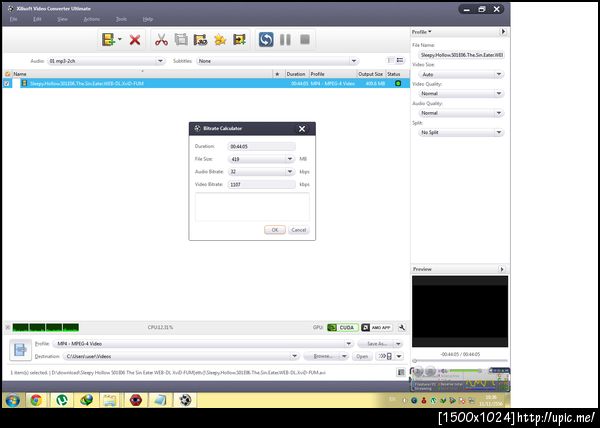The width and height of the screenshot is (600, 428).
Task: Open the Add File dropdown arrow
Action: tap(120, 39)
